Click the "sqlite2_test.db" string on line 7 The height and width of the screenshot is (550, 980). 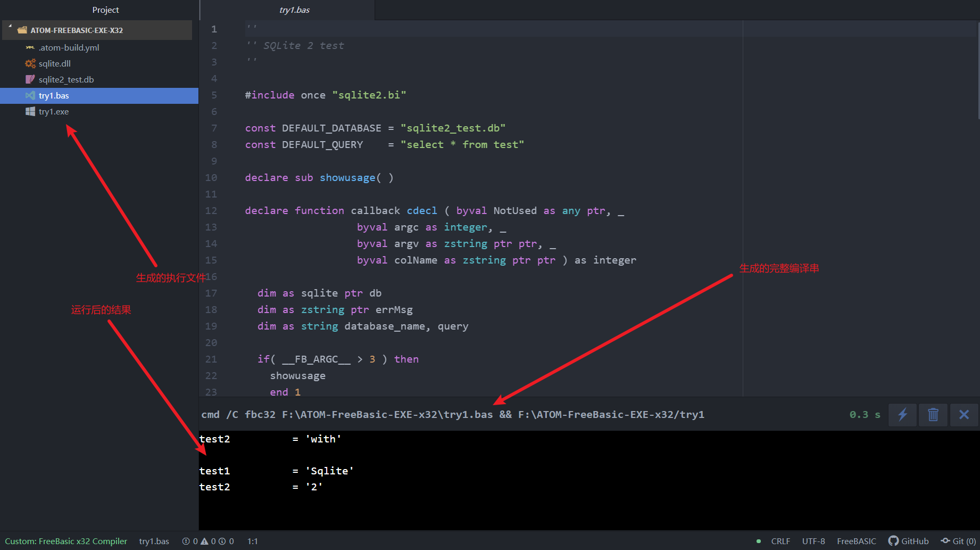tap(453, 128)
